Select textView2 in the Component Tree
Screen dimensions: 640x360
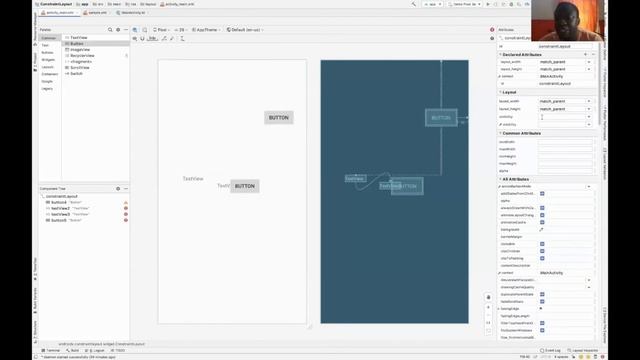(60, 208)
